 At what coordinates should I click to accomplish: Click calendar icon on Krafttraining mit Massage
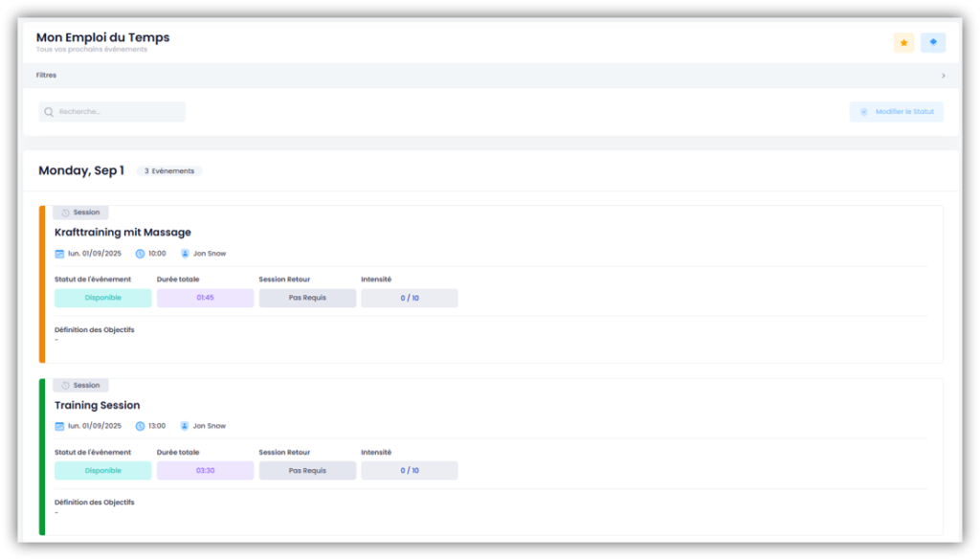tap(59, 254)
